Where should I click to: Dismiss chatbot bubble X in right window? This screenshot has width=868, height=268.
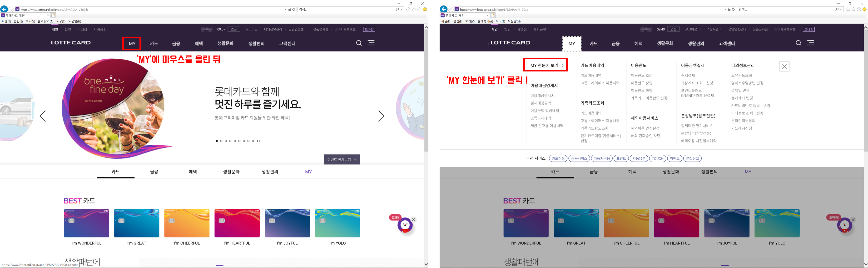pyautogui.click(x=853, y=219)
